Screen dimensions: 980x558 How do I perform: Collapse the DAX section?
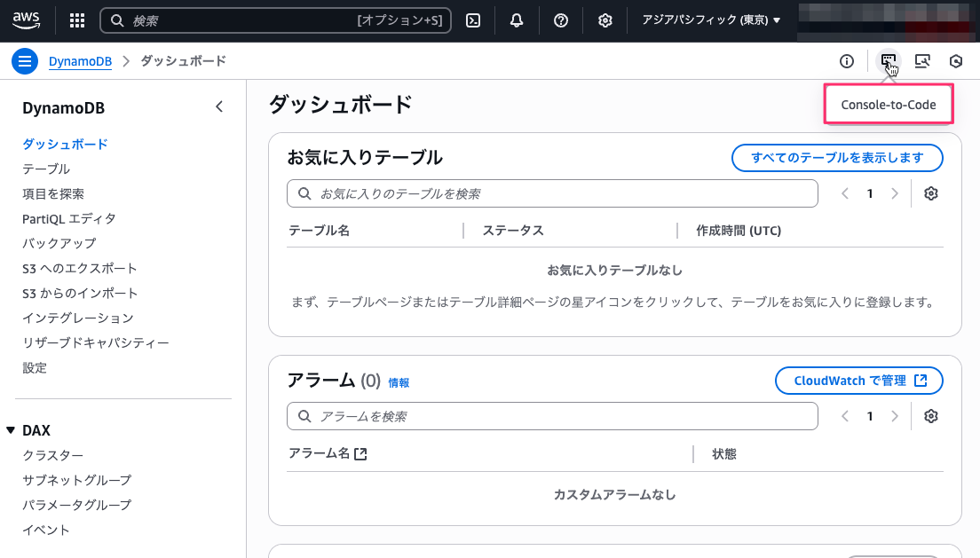click(11, 430)
